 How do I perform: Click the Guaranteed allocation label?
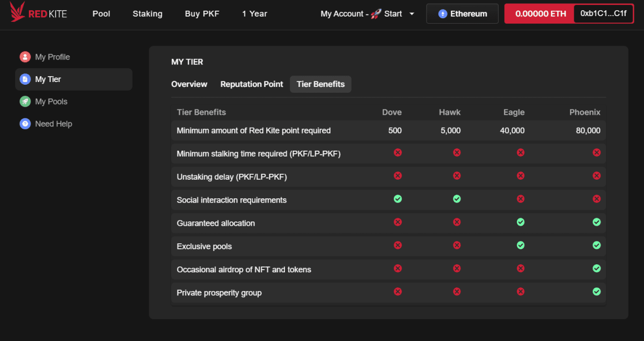click(x=216, y=223)
